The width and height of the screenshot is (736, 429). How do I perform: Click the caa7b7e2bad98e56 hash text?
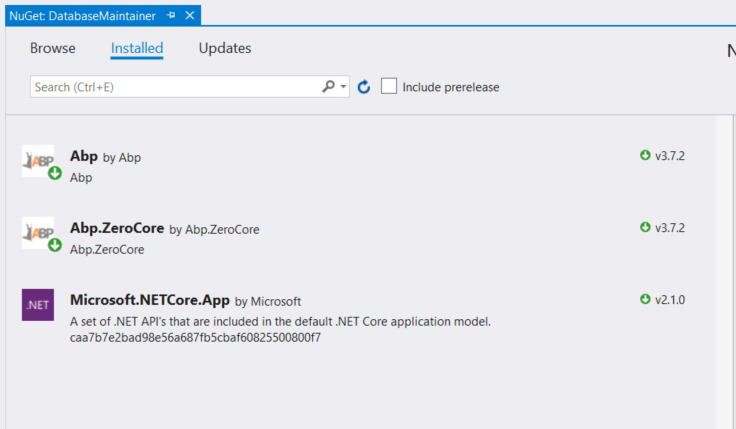[195, 337]
